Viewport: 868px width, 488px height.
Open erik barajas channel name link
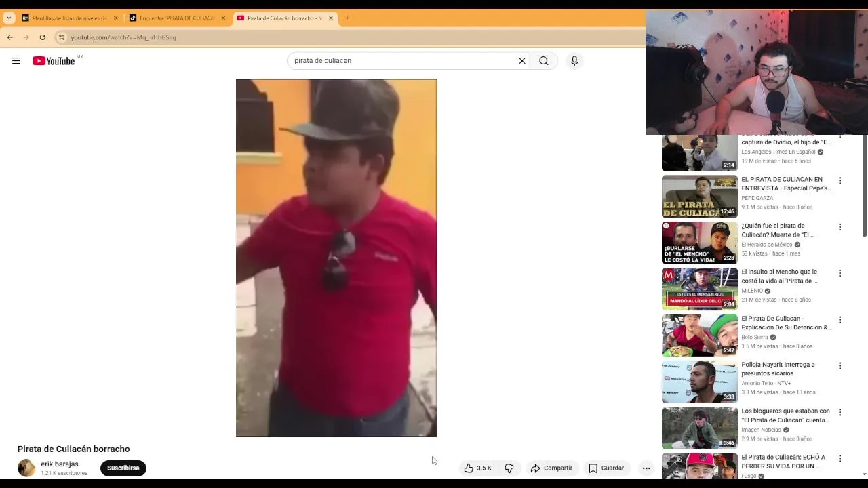[60, 464]
